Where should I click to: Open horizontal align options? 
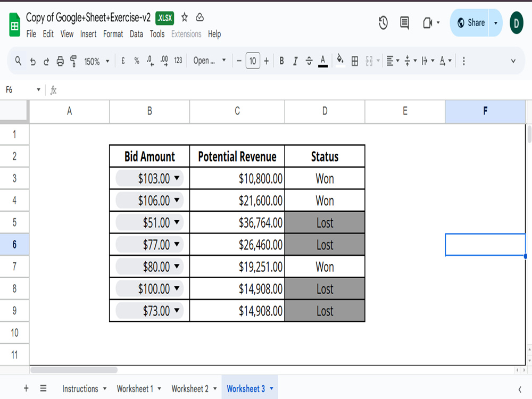[393, 61]
